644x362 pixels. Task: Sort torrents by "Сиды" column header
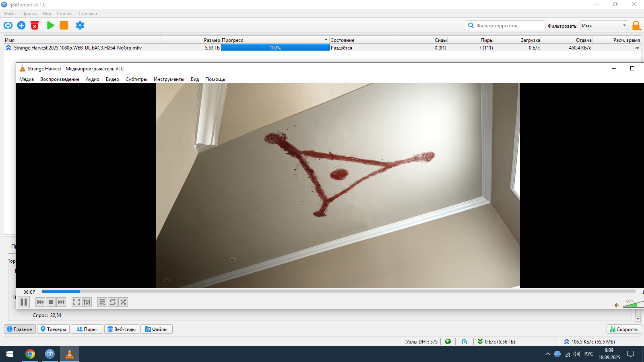[x=424, y=40]
